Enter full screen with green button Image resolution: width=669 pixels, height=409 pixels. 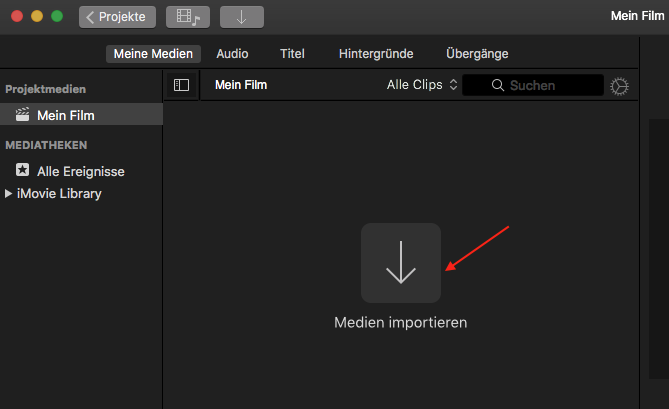(x=57, y=16)
